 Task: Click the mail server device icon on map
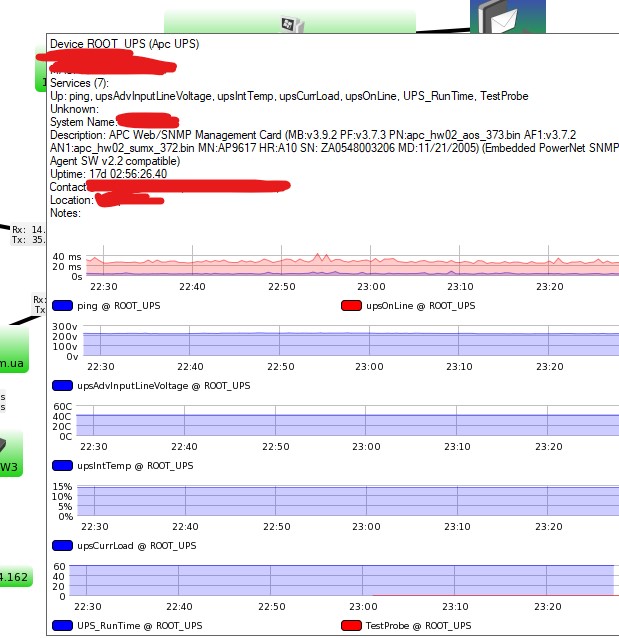point(507,16)
